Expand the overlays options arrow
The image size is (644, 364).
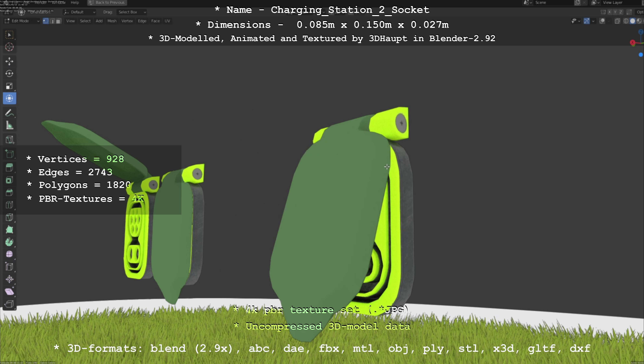pos(609,21)
